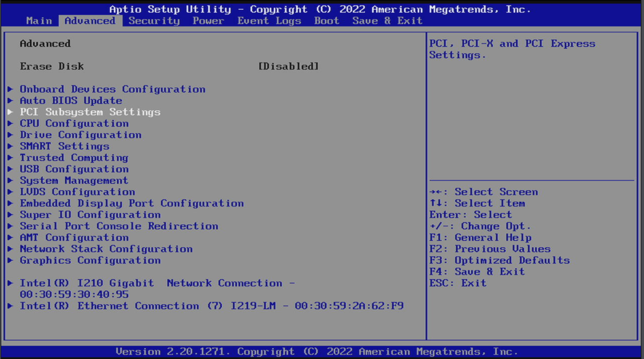Screen dimensions: 644x359
Task: Open CPU Configuration submenu
Action: point(74,123)
